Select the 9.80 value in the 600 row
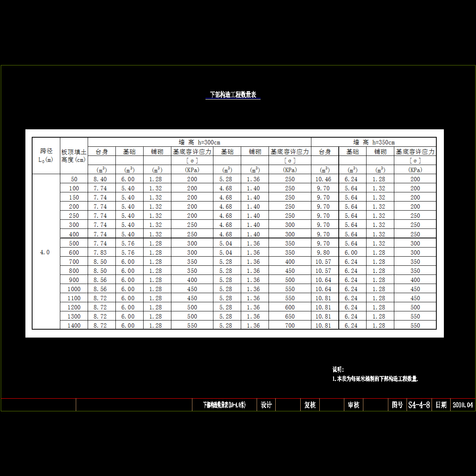Viewport: 476px width, 476px height. [324, 253]
